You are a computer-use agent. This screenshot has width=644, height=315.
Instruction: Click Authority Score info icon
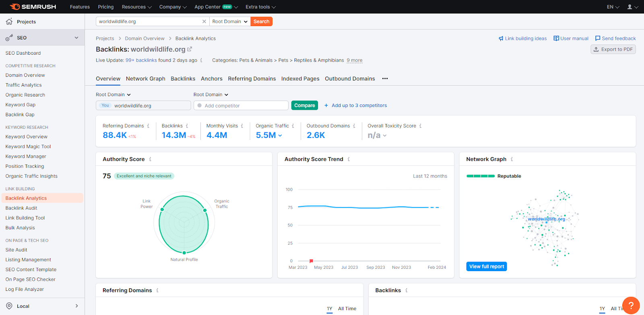[x=150, y=159]
